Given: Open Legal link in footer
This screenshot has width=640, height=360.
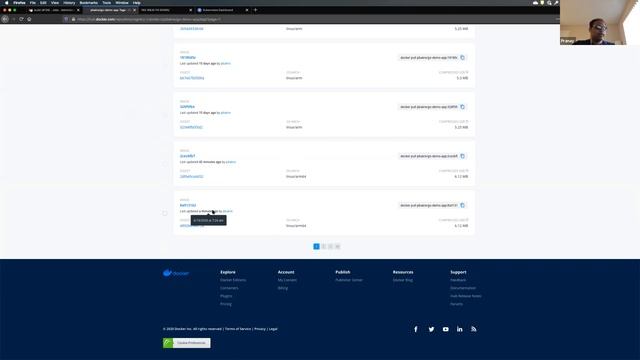Looking at the screenshot, I should 273,329.
